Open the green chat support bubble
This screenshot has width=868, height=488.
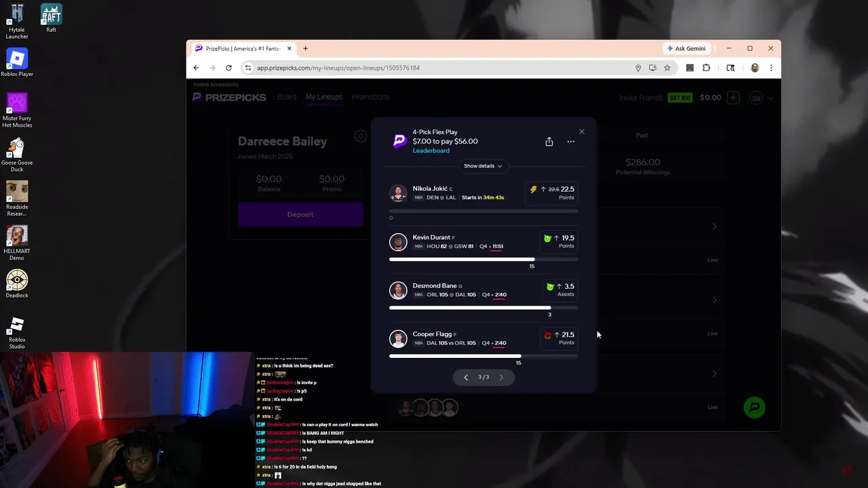click(x=754, y=407)
